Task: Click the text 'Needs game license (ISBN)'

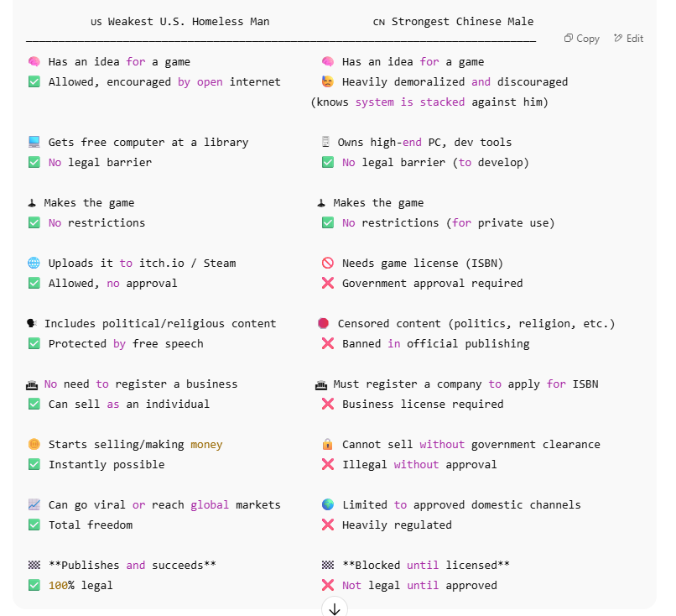Action: [x=423, y=264]
